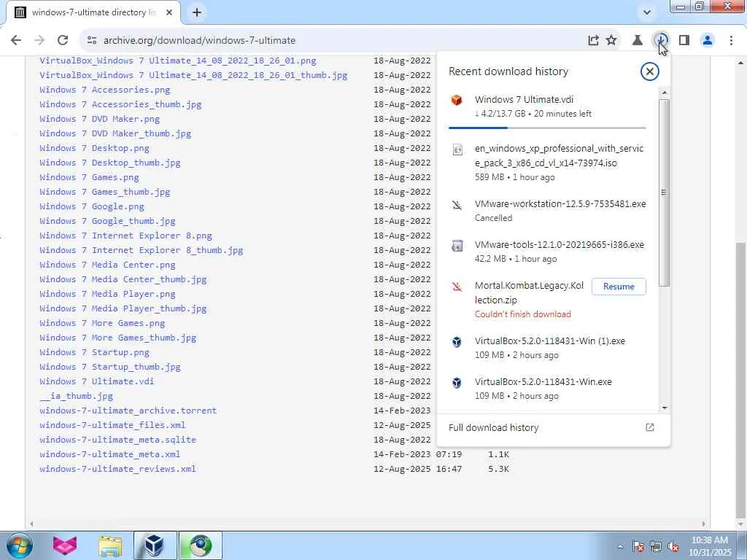Open full history external-link icon

(x=650, y=427)
